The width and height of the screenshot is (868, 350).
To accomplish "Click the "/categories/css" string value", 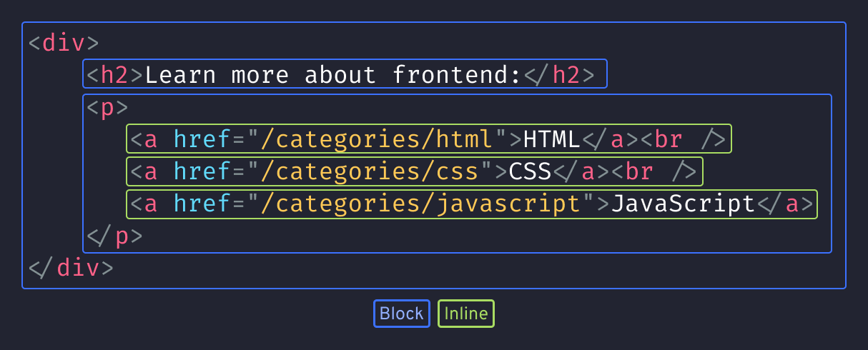I will [x=370, y=172].
